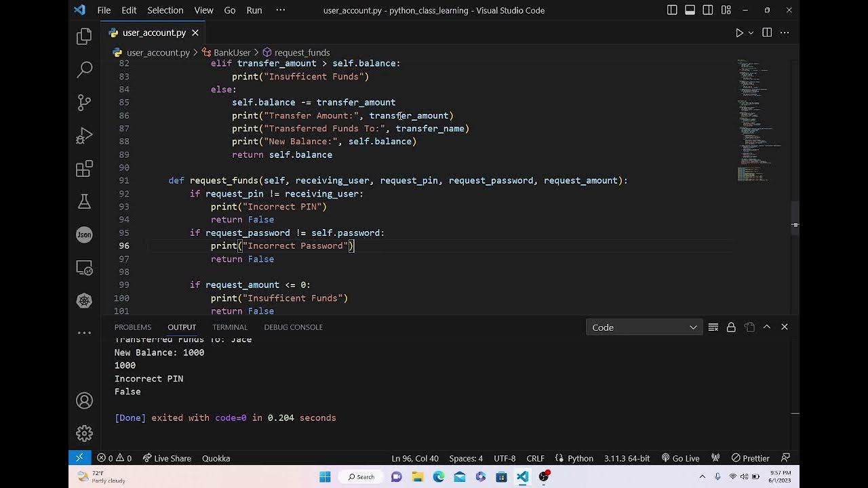This screenshot has height=488, width=868.
Task: Open the Run menu
Action: (254, 10)
